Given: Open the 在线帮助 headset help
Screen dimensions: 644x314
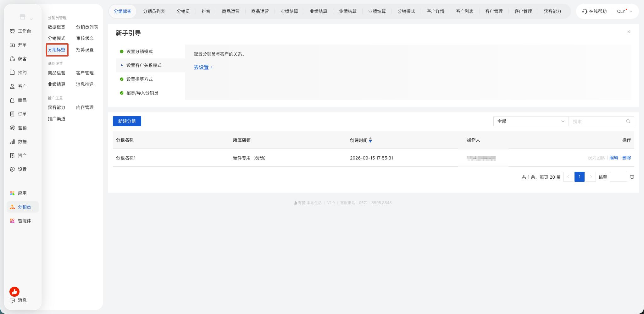Looking at the screenshot, I should click(x=594, y=11).
